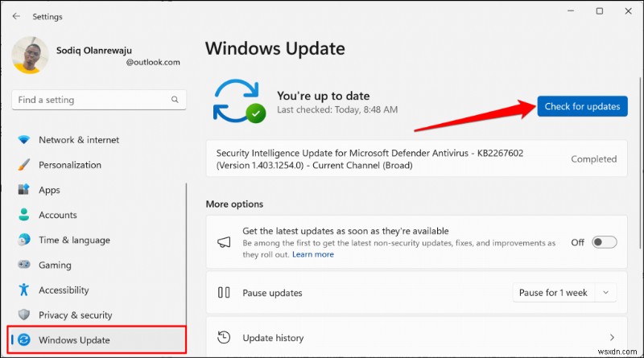Click the search magnifier icon
The width and height of the screenshot is (644, 358).
click(175, 100)
